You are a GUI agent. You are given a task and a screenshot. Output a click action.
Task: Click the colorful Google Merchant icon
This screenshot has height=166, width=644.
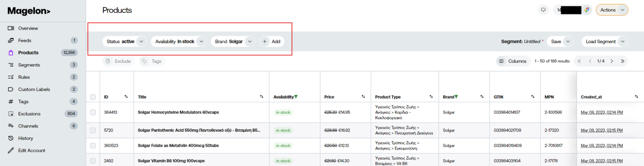587,10
